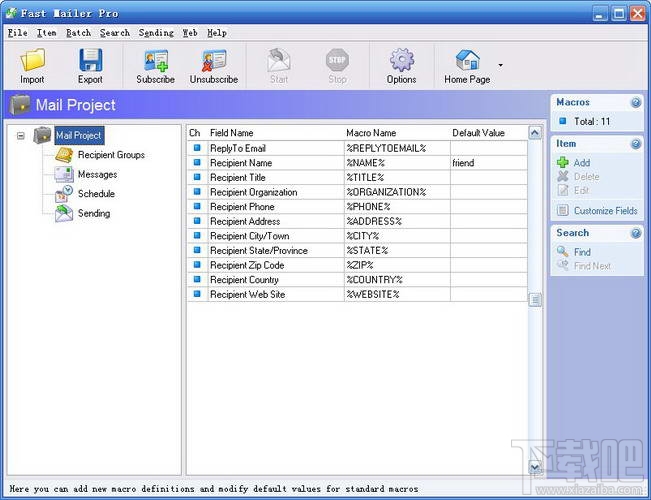Click the Export floppy disk icon
The image size is (651, 500).
pos(90,60)
